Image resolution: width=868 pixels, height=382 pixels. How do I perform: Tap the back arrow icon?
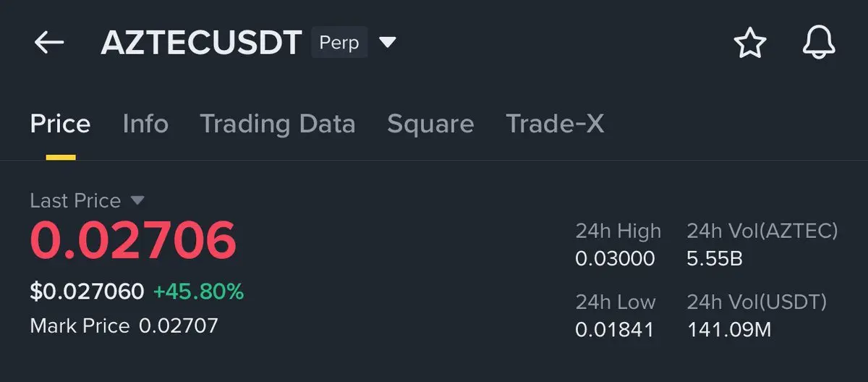click(x=49, y=43)
